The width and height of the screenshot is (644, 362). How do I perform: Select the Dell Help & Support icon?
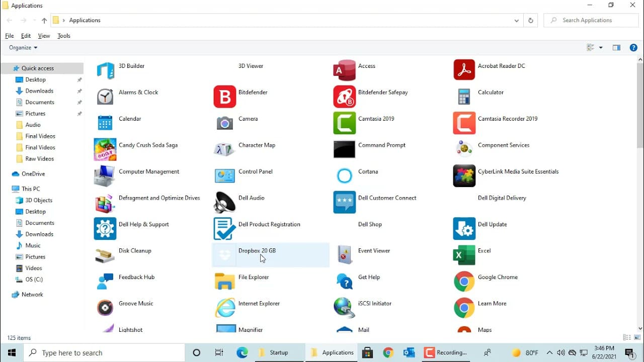pyautogui.click(x=105, y=228)
